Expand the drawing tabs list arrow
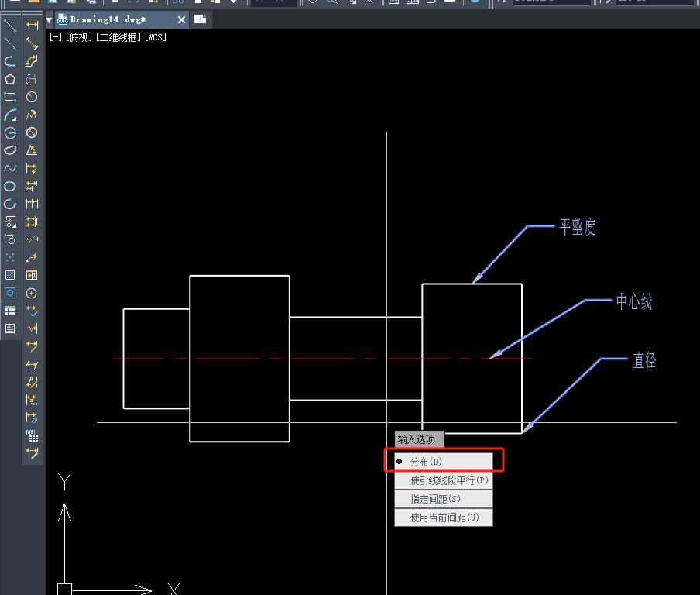This screenshot has width=700, height=595. [x=50, y=19]
